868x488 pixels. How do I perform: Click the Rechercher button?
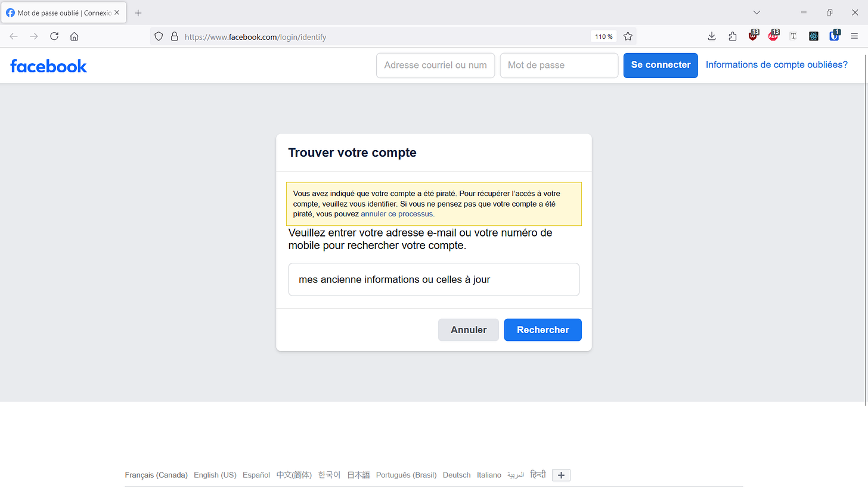tap(542, 330)
